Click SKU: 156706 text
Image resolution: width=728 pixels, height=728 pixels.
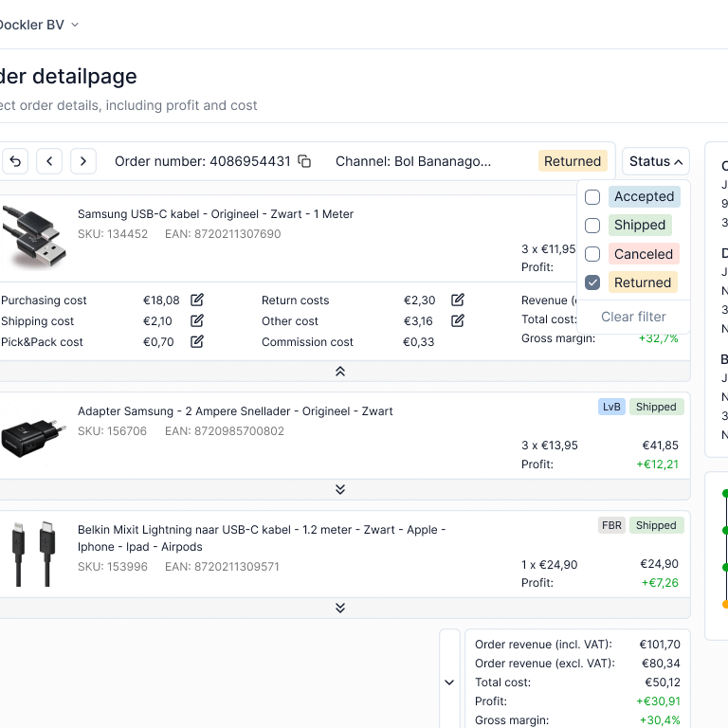pos(112,431)
